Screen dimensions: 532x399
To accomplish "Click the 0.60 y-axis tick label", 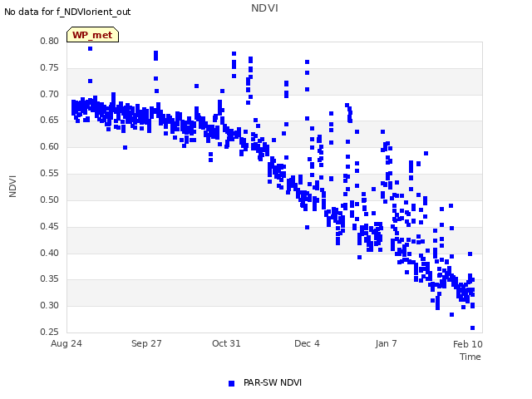I will click(x=50, y=146).
